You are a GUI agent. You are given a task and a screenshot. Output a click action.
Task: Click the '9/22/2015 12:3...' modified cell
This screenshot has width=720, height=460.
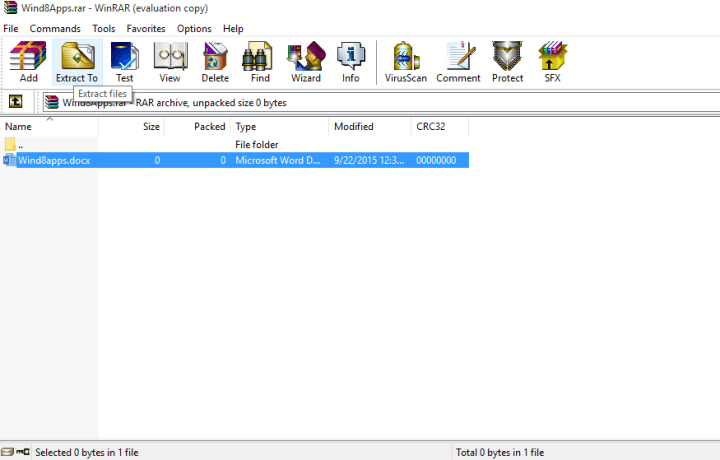[369, 160]
